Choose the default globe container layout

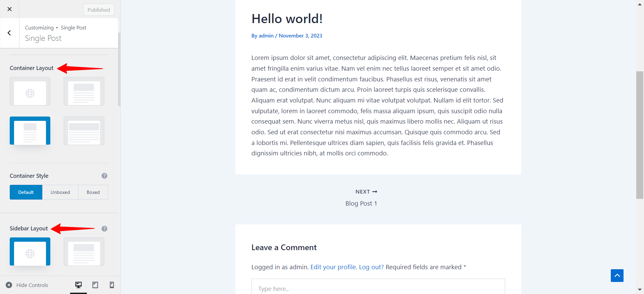pyautogui.click(x=30, y=91)
